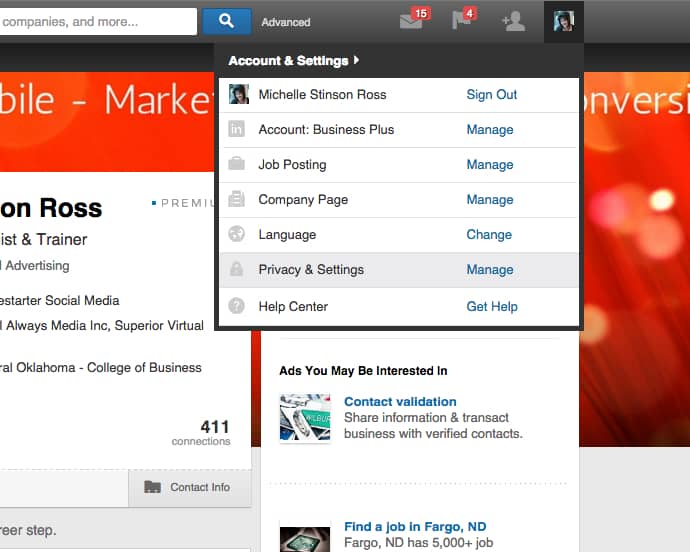This screenshot has height=552, width=690.
Task: Select Privacy & Settings menu entry
Action: [x=311, y=269]
